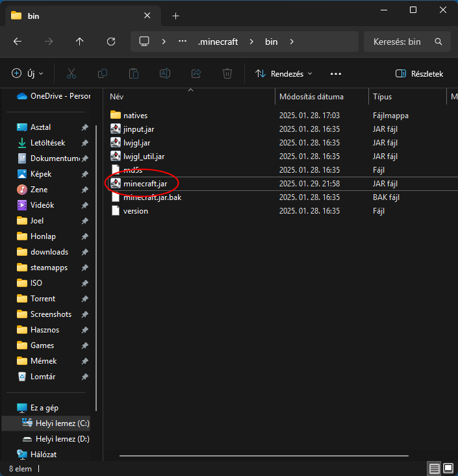Open Screenshots folder in sidebar
Image resolution: width=458 pixels, height=476 pixels.
coord(44,314)
